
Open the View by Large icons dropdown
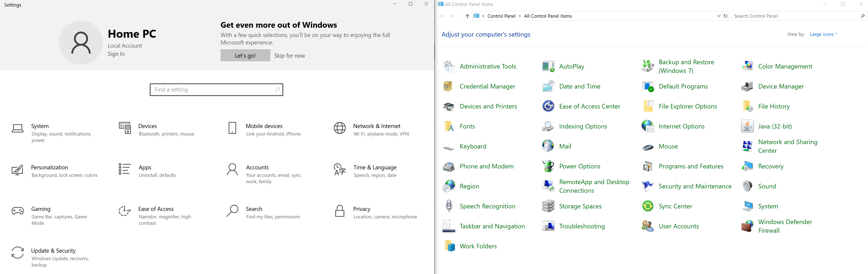click(x=823, y=34)
